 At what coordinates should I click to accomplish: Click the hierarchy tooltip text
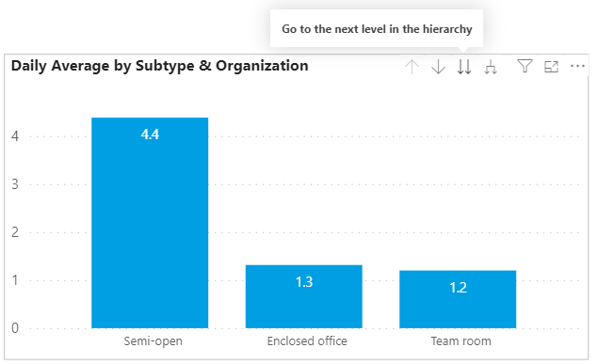377,29
